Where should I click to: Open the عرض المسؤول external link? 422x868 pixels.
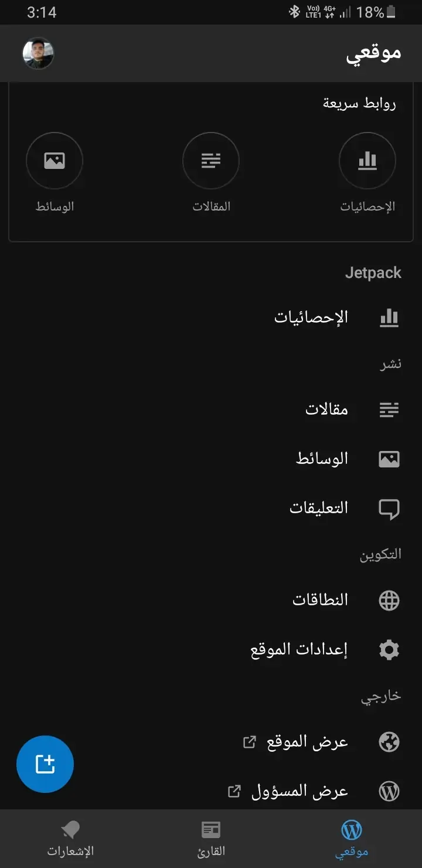point(300,791)
